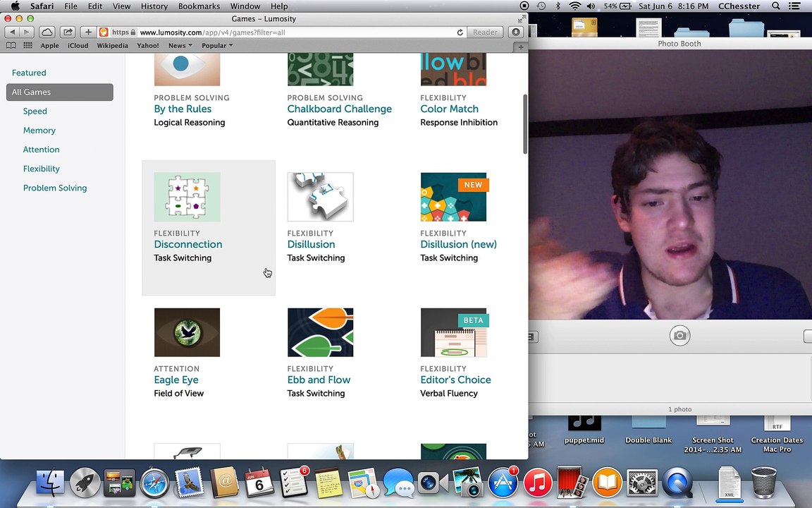Click the Eagle Eye game thumbnail
The width and height of the screenshot is (812, 508).
point(187,332)
